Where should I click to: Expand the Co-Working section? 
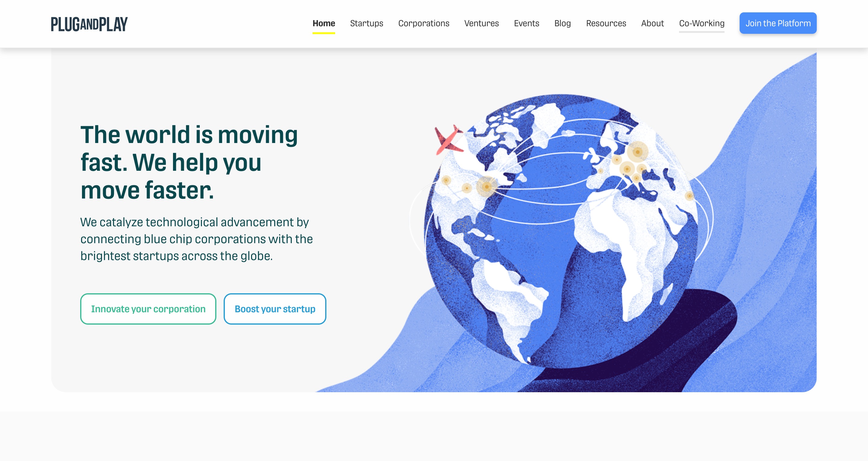click(x=702, y=23)
